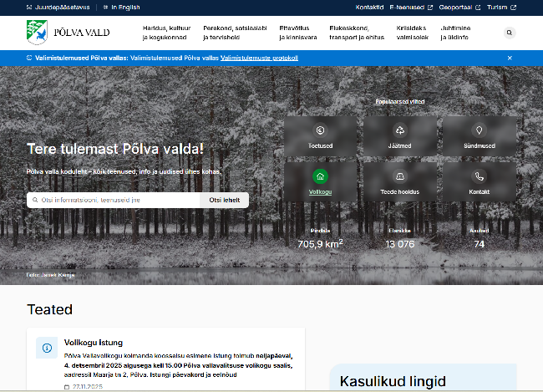Expand Haridus, kultuur ja kogukonnad menu

pos(167,33)
